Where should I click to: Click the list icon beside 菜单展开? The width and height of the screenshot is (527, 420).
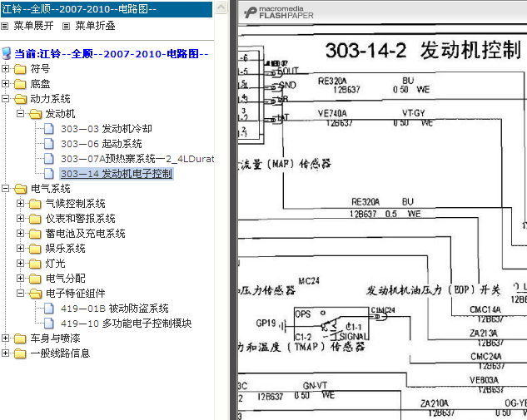pyautogui.click(x=5, y=26)
